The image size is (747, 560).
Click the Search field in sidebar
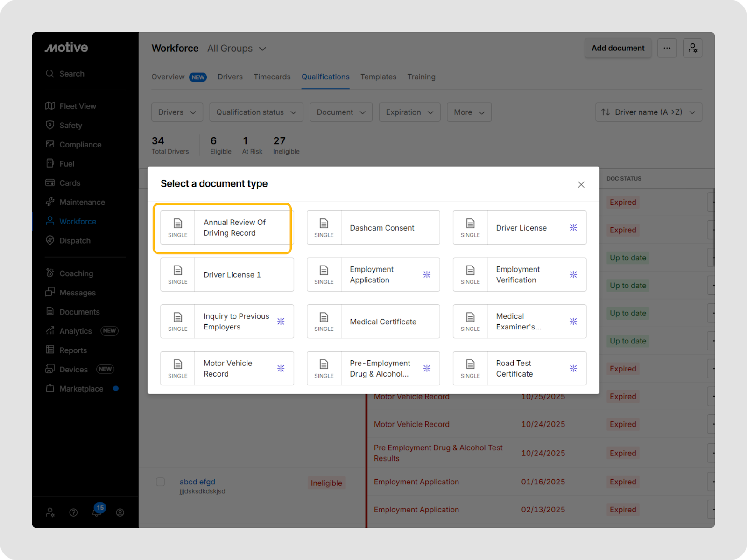pyautogui.click(x=72, y=74)
